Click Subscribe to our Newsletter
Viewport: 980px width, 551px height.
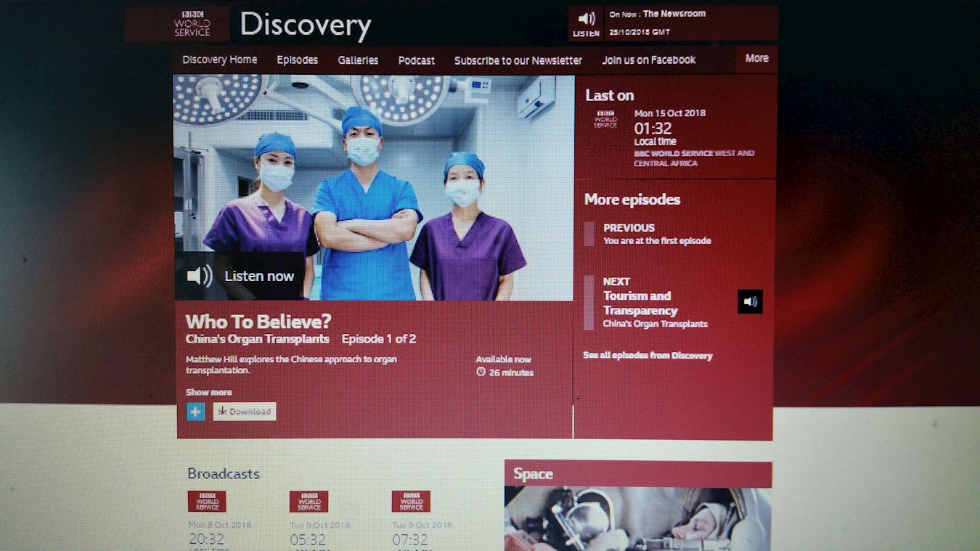[x=518, y=61]
